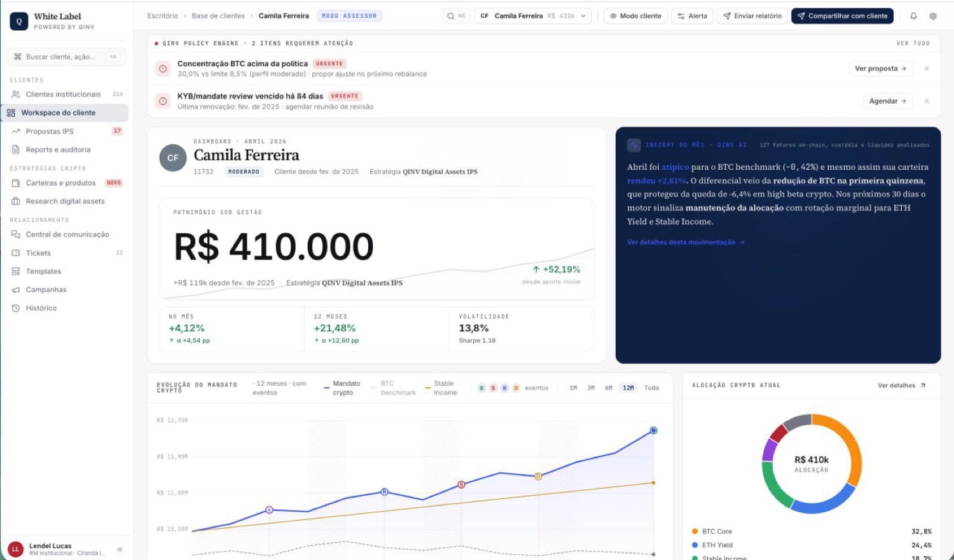The image size is (954, 560).
Task: Click the Research digital assets icon
Action: [16, 201]
